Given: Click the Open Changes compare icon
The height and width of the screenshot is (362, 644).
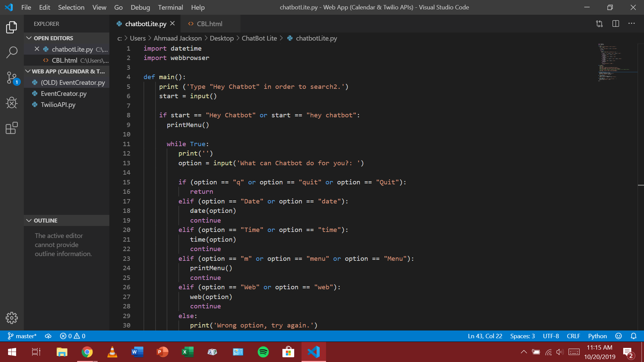Looking at the screenshot, I should (x=599, y=24).
